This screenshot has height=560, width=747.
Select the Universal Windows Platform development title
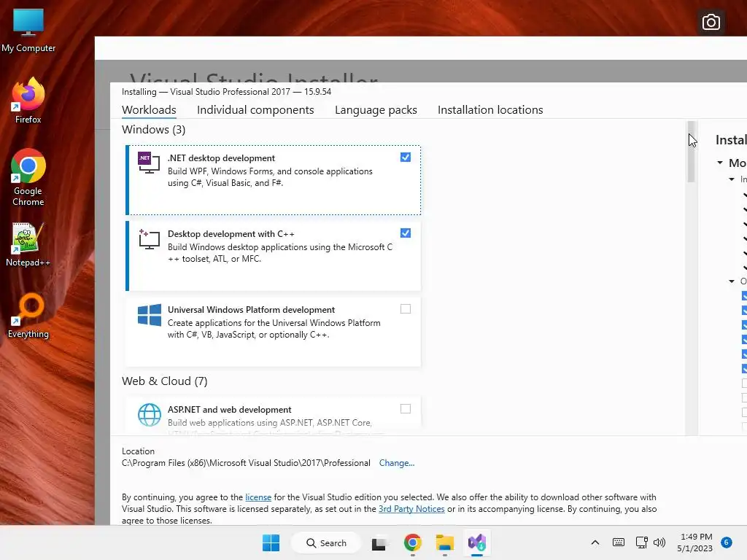251,310
